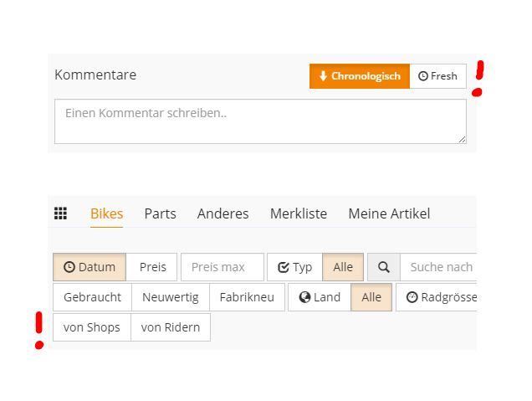Click the down-arrow icon in Chronologisch

pyautogui.click(x=323, y=76)
